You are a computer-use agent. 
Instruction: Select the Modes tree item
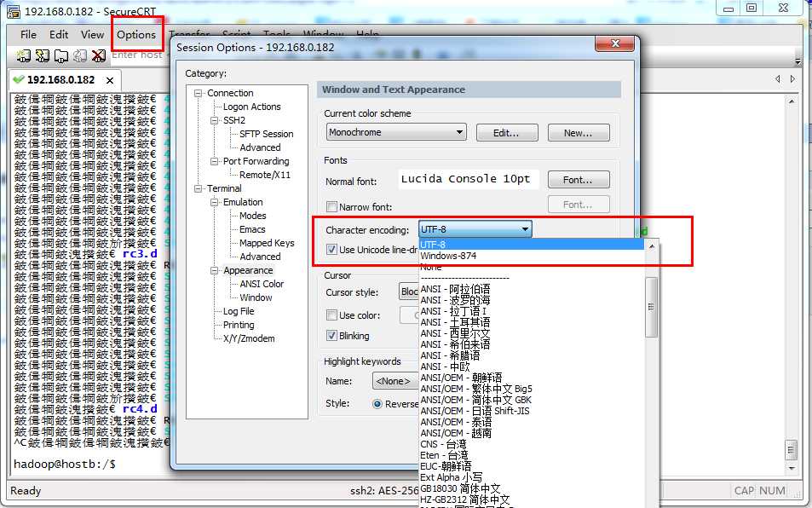(x=253, y=216)
